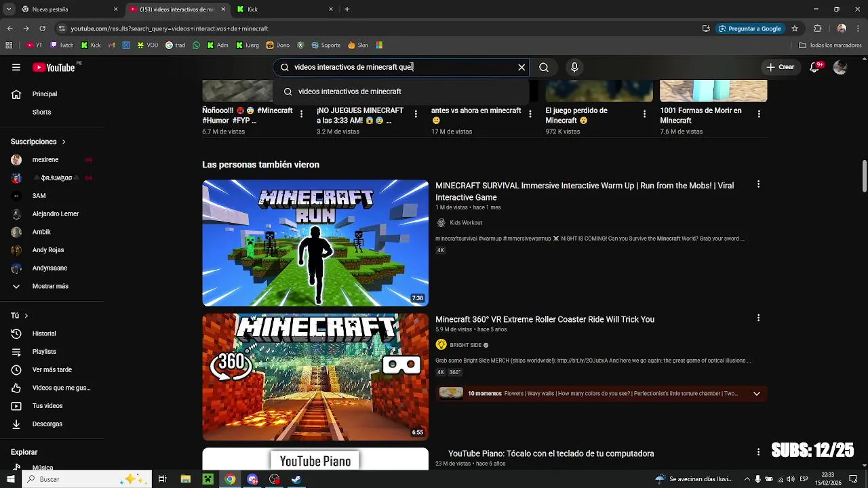
Task: Open a new browser tab
Action: click(347, 9)
